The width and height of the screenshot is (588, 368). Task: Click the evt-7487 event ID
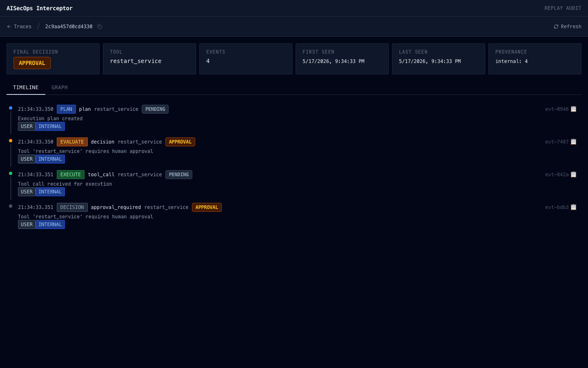click(x=557, y=142)
